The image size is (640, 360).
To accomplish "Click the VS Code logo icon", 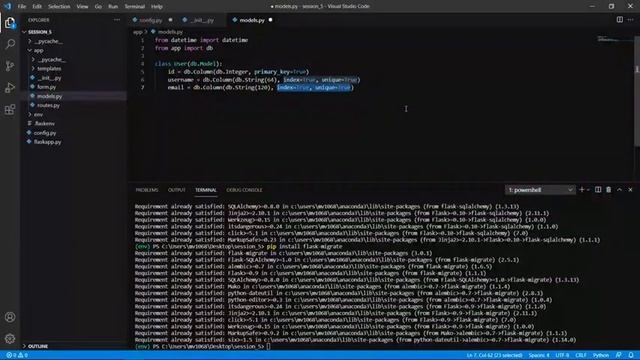I will [x=7, y=6].
